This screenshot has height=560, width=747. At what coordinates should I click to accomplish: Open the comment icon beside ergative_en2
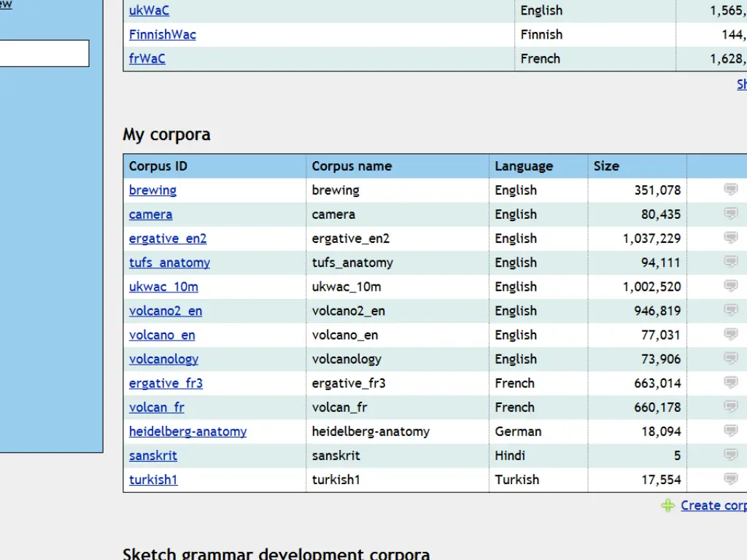coord(730,238)
